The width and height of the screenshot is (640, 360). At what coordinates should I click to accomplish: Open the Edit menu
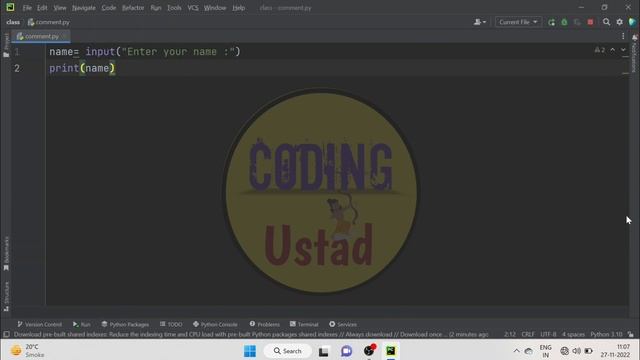click(x=42, y=8)
